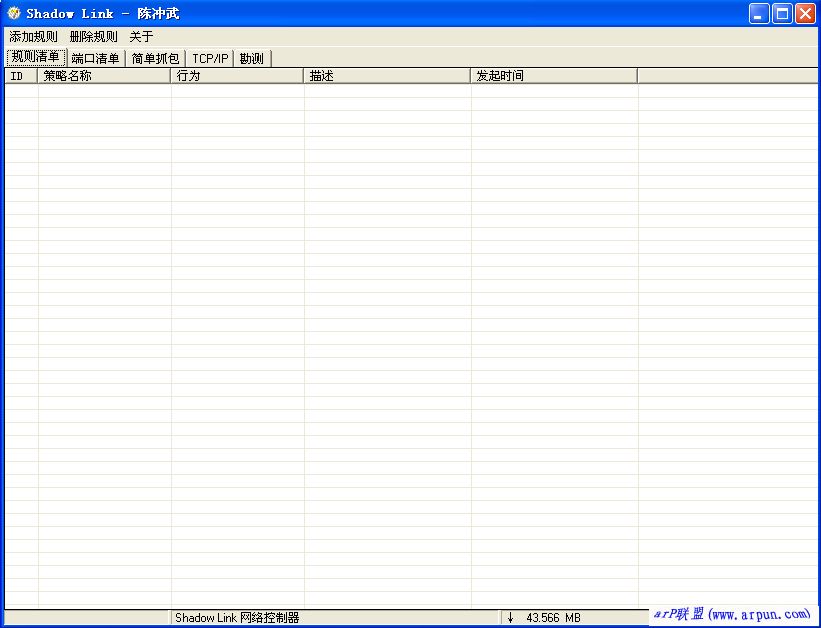The height and width of the screenshot is (628, 821).
Task: Click the down arrow icon in status bar
Action: click(x=510, y=618)
